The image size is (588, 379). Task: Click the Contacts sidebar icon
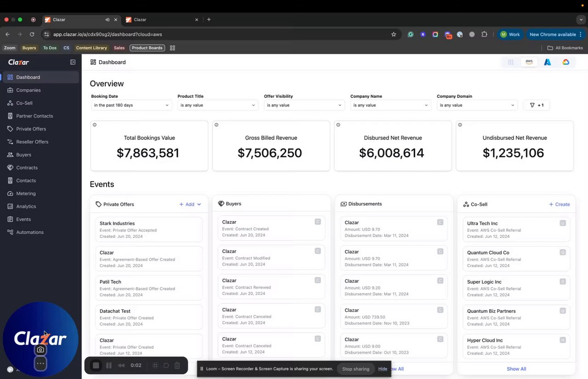(10, 180)
